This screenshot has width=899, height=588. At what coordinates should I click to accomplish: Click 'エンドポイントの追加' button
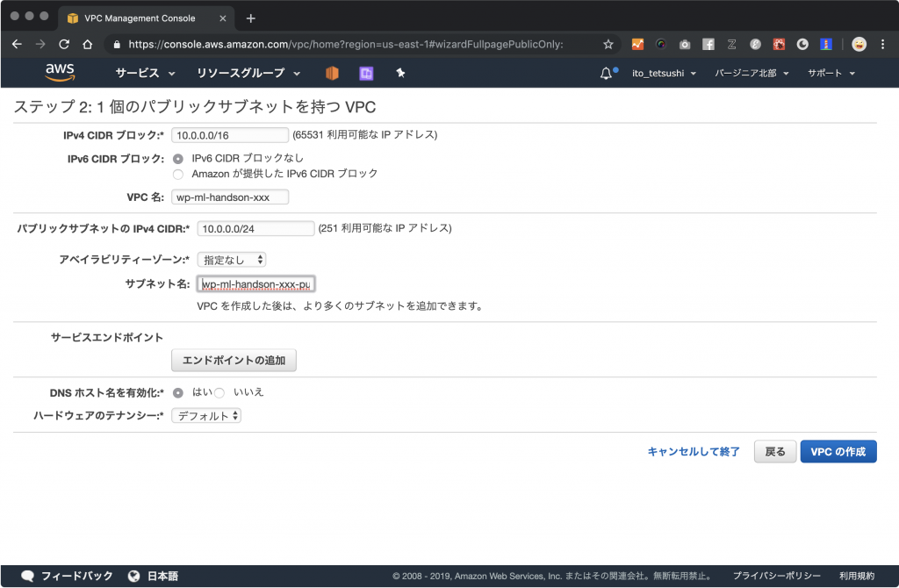[x=234, y=361]
